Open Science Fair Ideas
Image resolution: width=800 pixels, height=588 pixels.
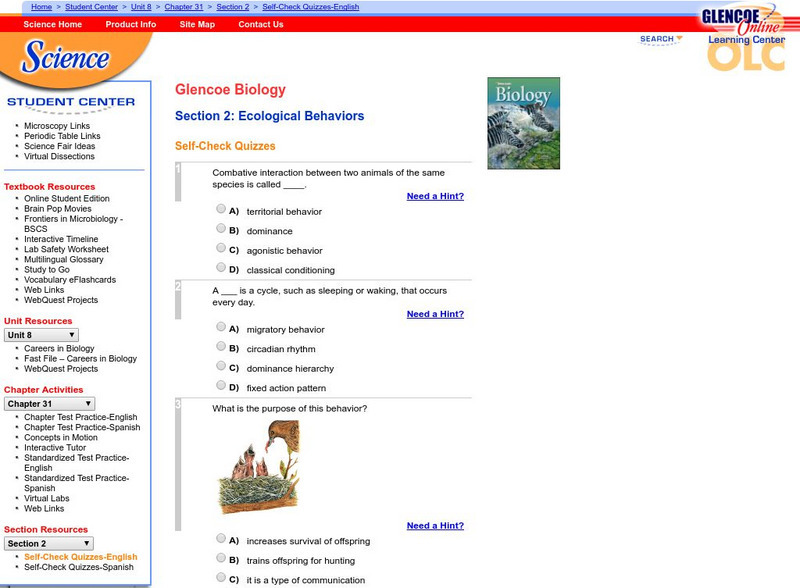click(60, 146)
